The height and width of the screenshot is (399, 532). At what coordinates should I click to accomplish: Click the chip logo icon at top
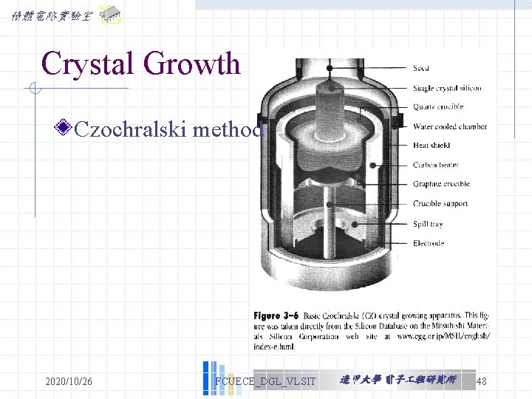109,16
